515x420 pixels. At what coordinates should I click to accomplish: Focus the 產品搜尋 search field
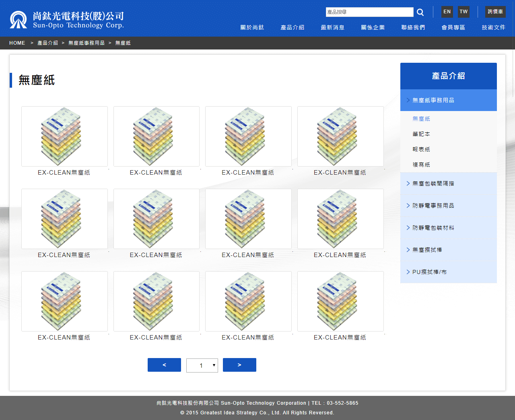(369, 12)
